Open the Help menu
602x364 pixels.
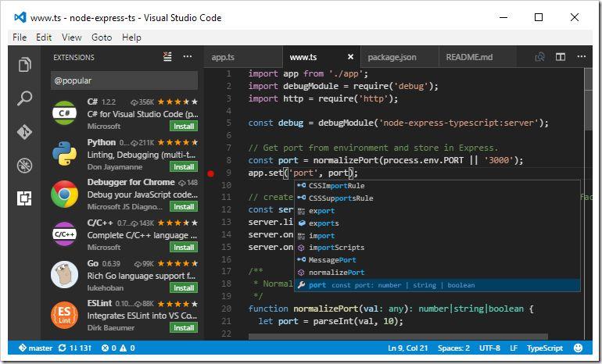[x=131, y=37]
